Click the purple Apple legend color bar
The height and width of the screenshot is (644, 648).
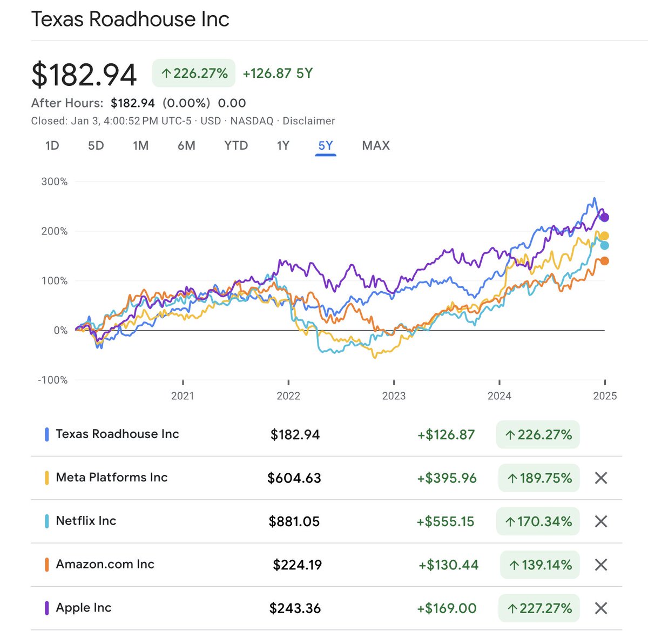tap(46, 608)
